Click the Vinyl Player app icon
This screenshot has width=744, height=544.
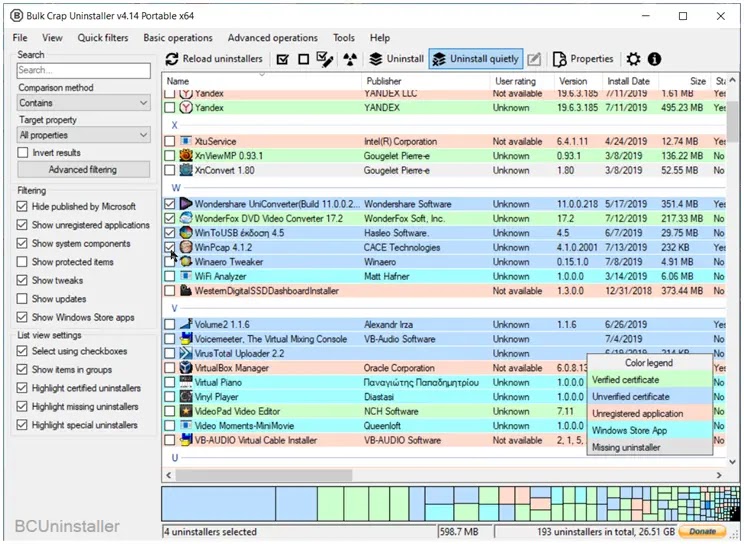coord(186,397)
